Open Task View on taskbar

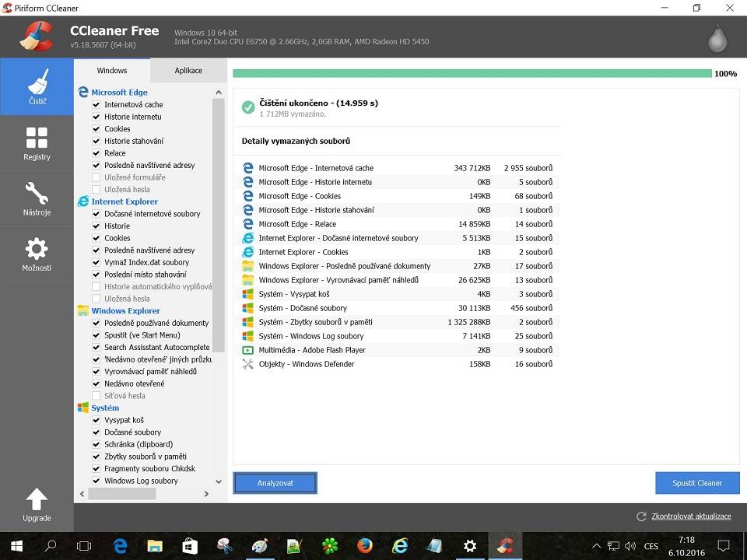(x=84, y=546)
